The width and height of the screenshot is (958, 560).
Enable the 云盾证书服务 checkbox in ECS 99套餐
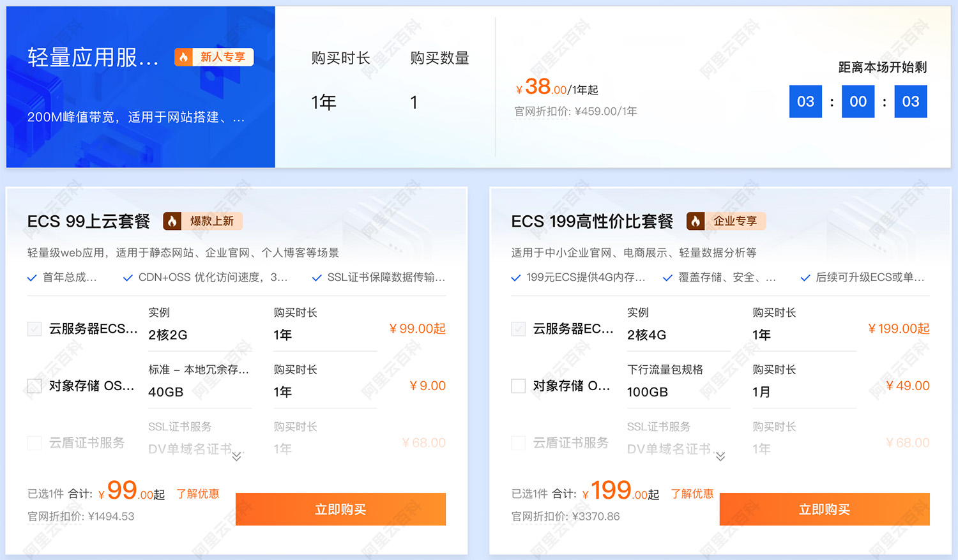click(34, 443)
